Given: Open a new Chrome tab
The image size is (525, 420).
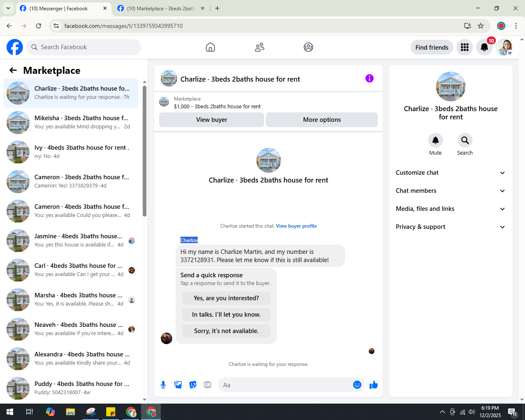Looking at the screenshot, I should pyautogui.click(x=217, y=8).
